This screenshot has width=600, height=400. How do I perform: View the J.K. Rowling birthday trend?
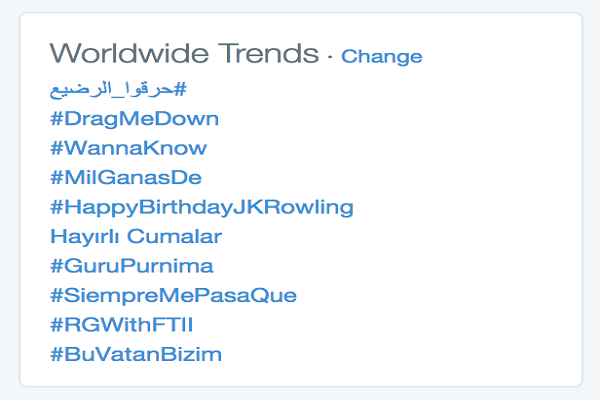[x=201, y=208]
